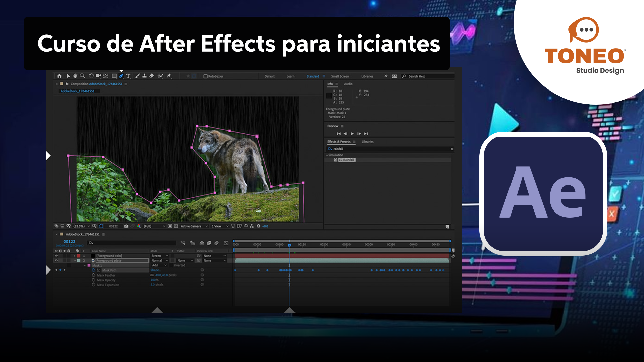Take a snapshot with camera icon

pyautogui.click(x=126, y=226)
